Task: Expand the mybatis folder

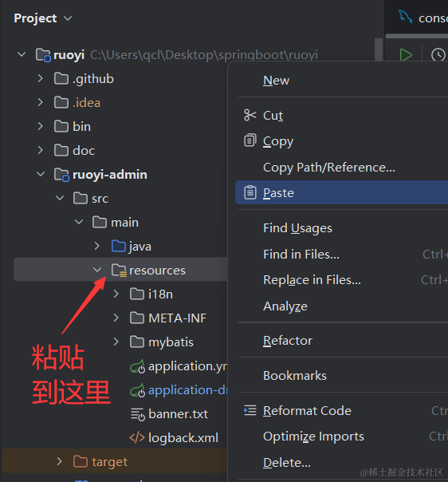Action: pyautogui.click(x=116, y=342)
